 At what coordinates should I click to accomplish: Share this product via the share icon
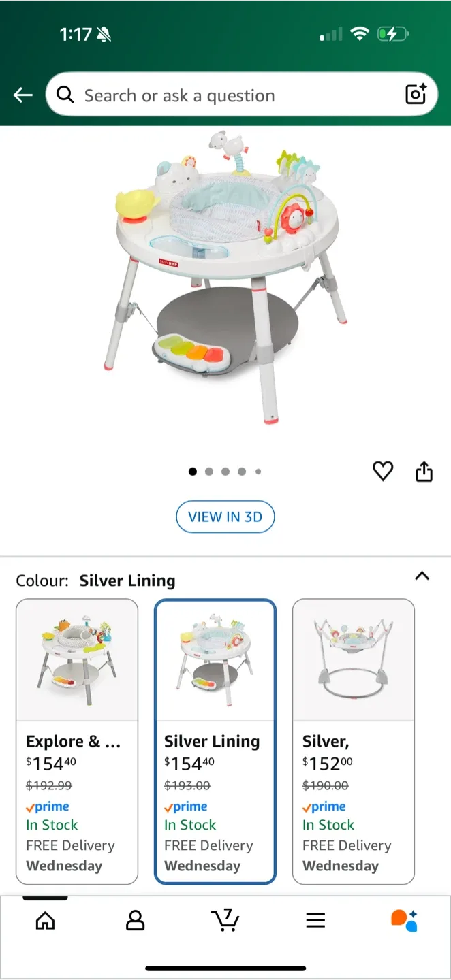coord(424,471)
